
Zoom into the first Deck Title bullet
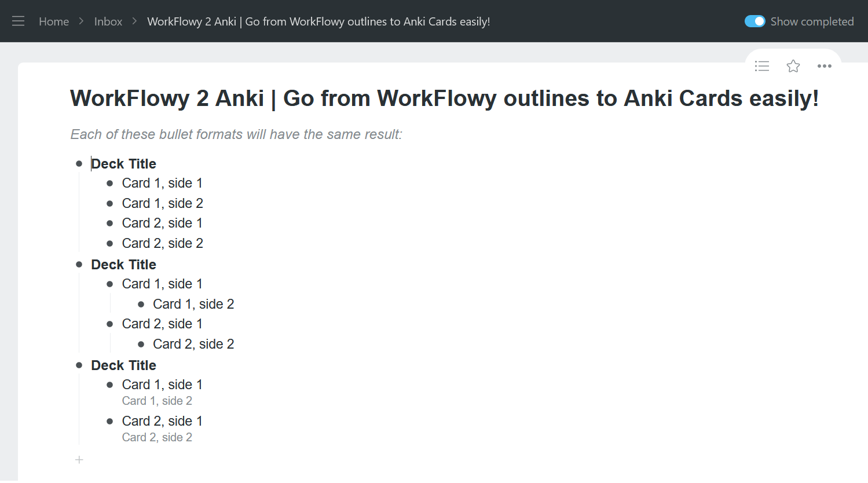(79, 163)
